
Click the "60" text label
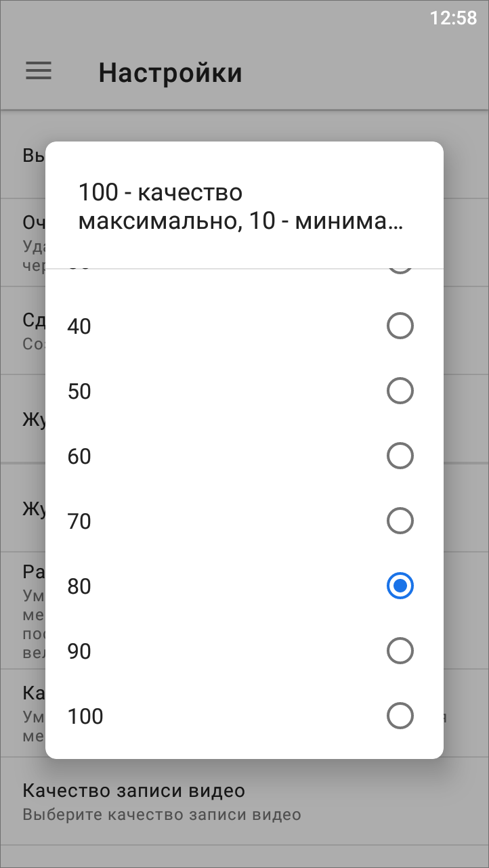79,456
